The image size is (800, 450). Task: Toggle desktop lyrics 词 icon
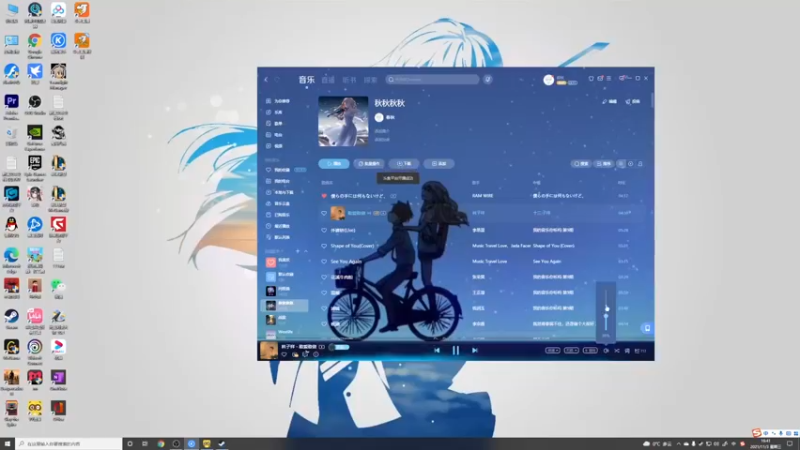[627, 351]
